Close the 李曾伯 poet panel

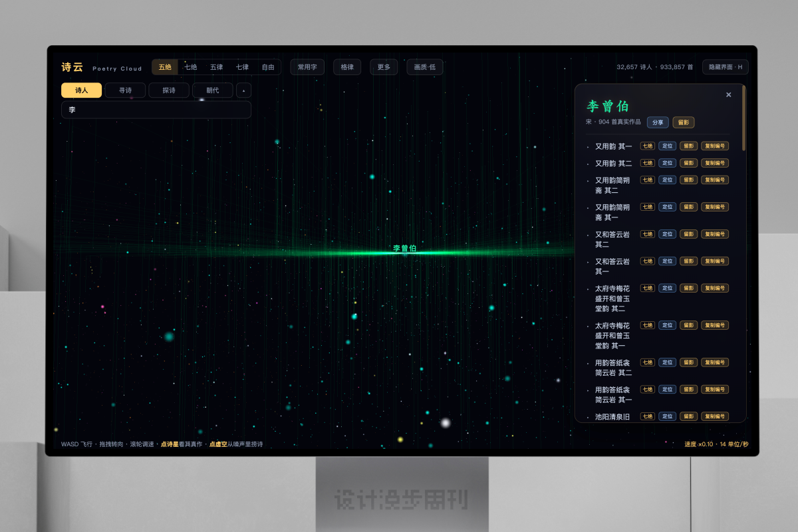point(728,95)
